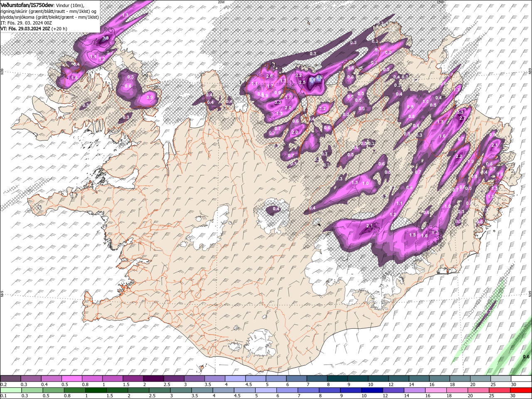Screen dimensions: 532x399
Task: Click the 20W longitude label at top
Action: (x=221, y=2)
